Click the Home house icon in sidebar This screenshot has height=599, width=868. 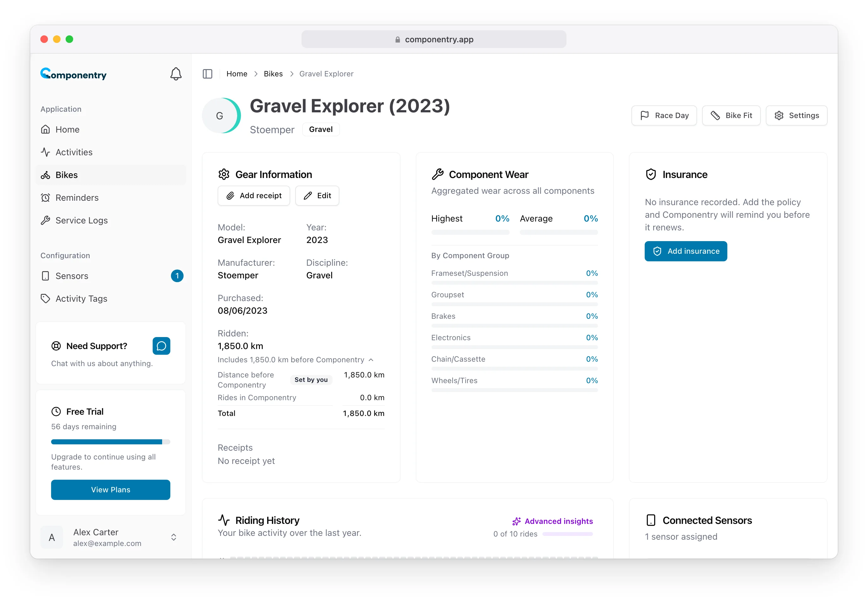pos(45,129)
